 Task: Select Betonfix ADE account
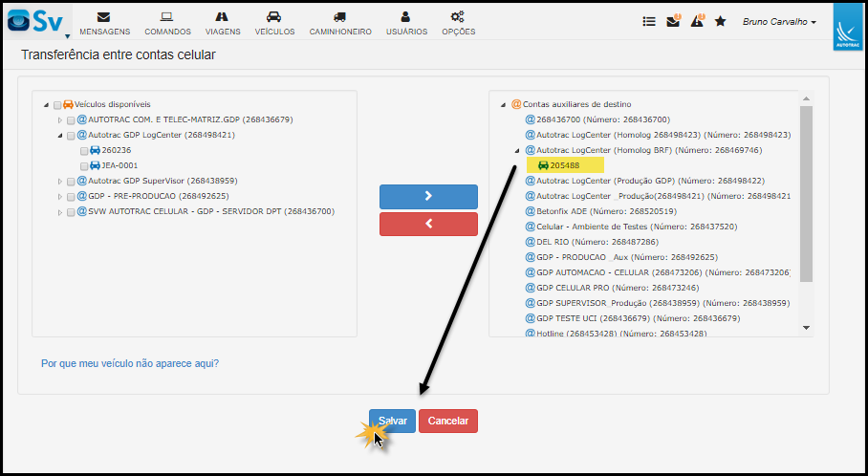606,211
